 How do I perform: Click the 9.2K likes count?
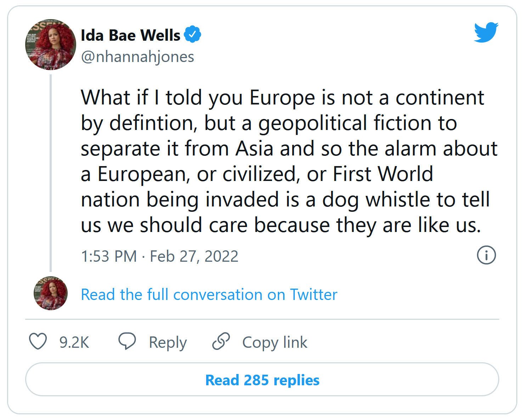74,342
